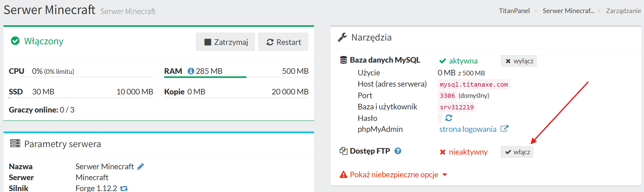This screenshot has width=644, height=192.
Task: Regenerate MySQL password with refresh icon
Action: click(x=449, y=118)
